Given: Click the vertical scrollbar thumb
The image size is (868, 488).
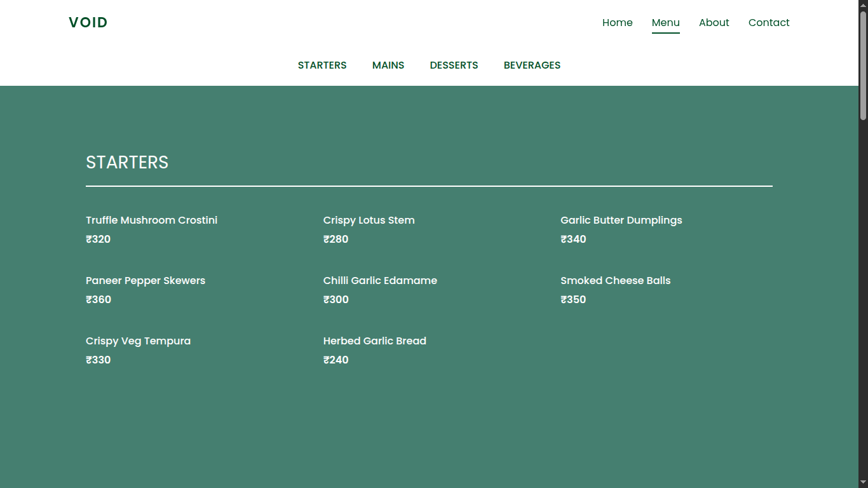Looking at the screenshot, I should tap(863, 64).
